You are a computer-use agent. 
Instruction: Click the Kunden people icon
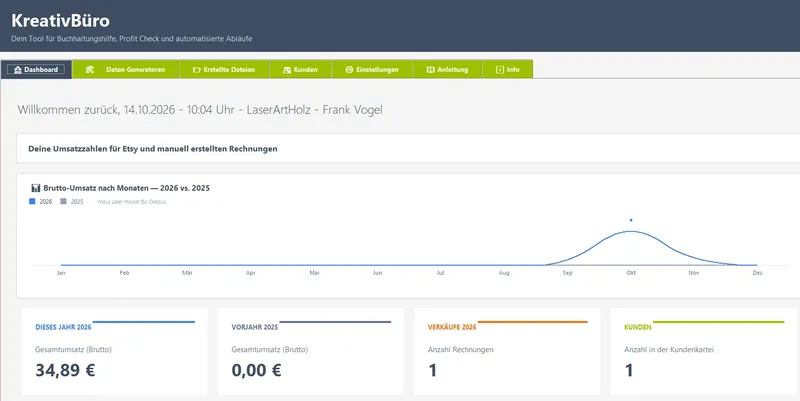pos(287,70)
